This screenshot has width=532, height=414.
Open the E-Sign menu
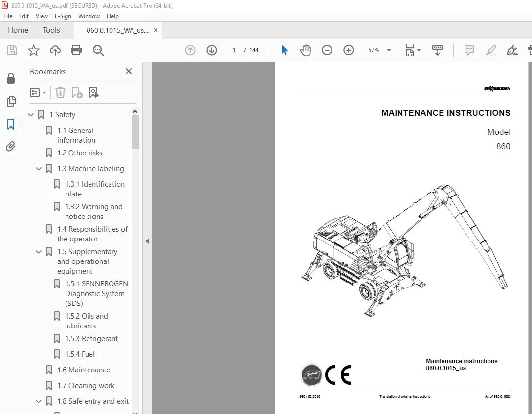[x=63, y=16]
